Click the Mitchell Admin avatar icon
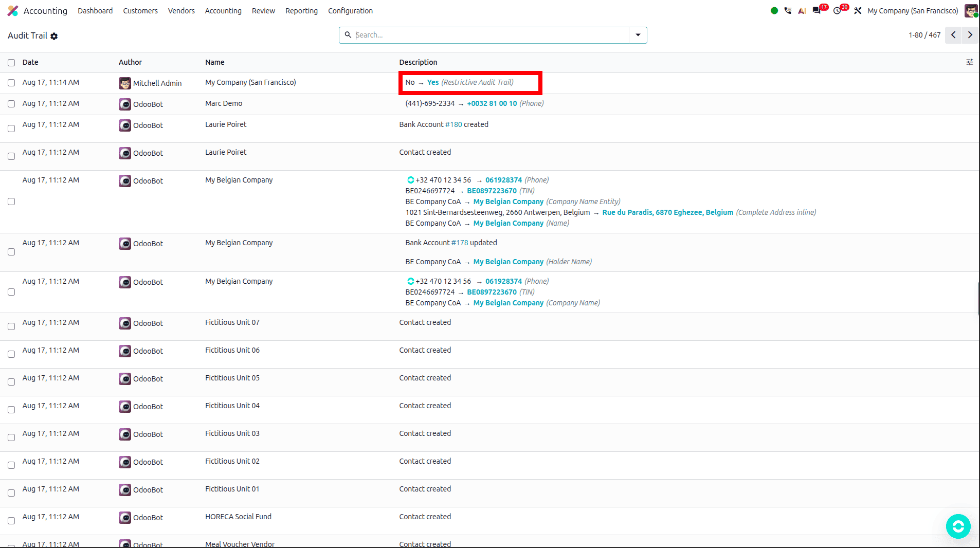The image size is (980, 548). [125, 83]
